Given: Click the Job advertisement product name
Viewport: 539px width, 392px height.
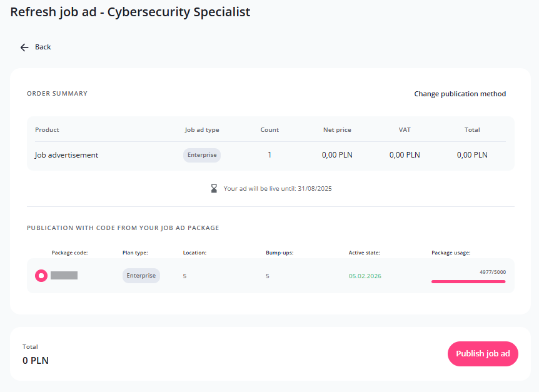Looking at the screenshot, I should tap(66, 155).
